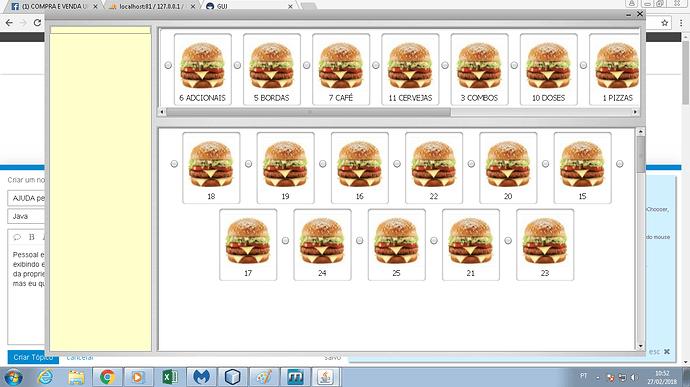Click the Criar Tópico button
The width and height of the screenshot is (690, 387).
33,357
